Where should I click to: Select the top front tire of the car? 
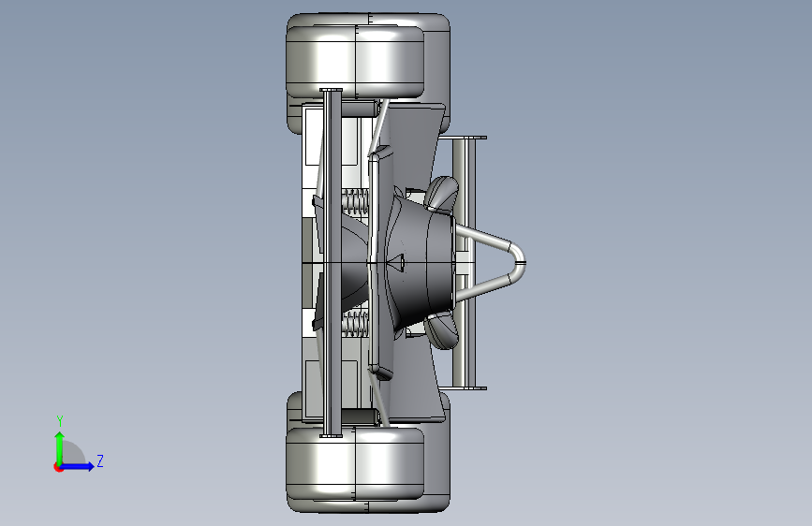click(355, 61)
